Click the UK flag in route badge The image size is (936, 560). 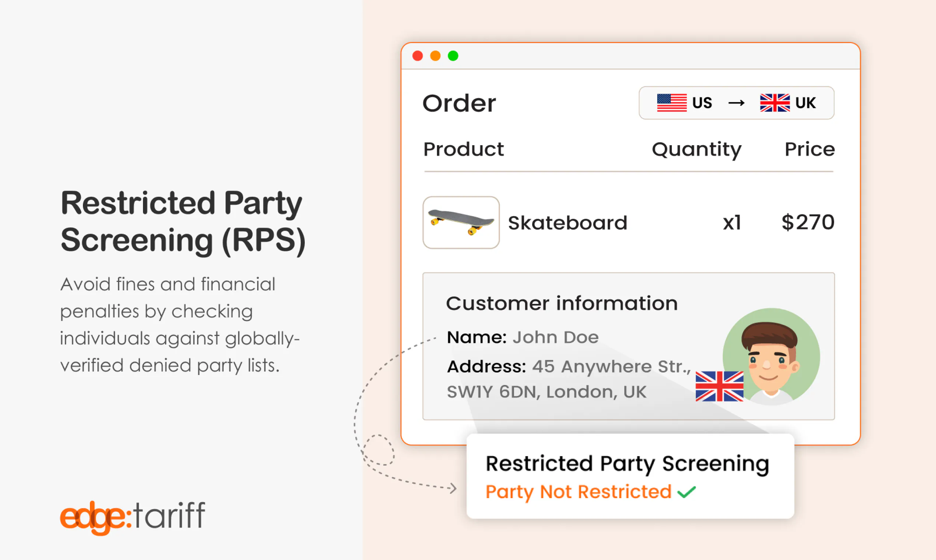click(x=775, y=103)
